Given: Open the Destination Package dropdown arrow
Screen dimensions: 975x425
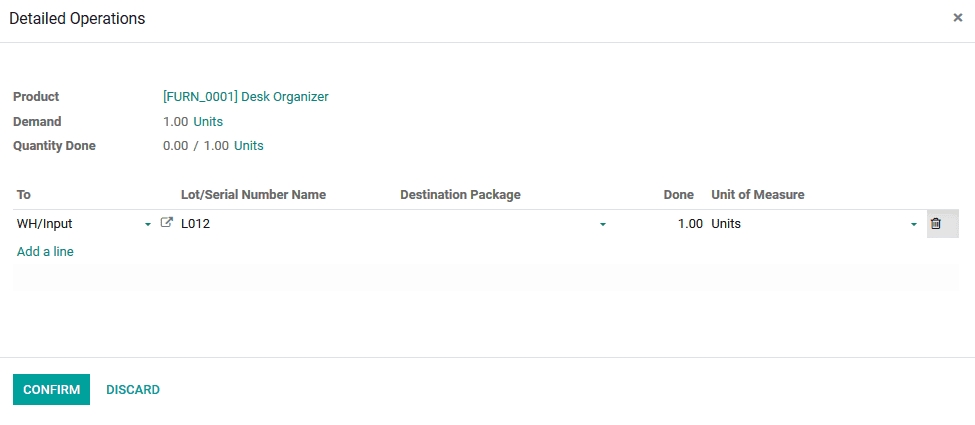Looking at the screenshot, I should point(602,225).
